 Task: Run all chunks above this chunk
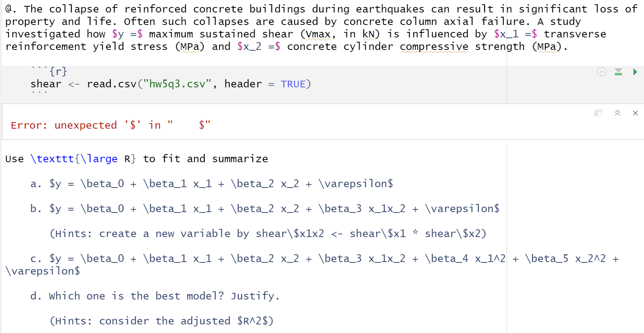click(618, 72)
